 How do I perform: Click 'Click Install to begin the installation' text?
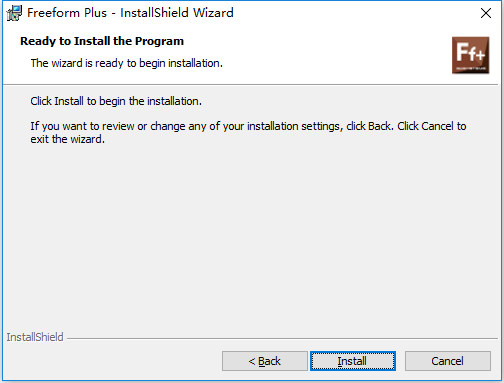(116, 101)
